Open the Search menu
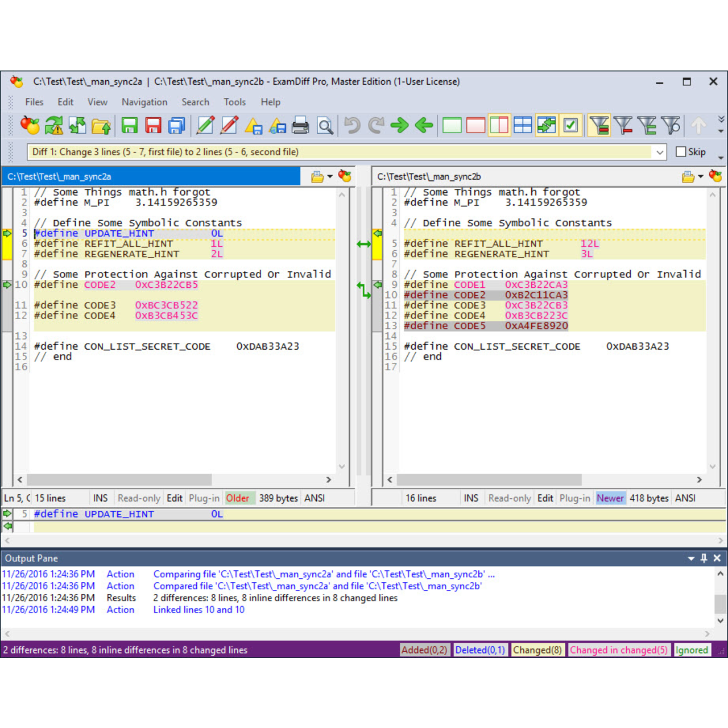 click(195, 102)
